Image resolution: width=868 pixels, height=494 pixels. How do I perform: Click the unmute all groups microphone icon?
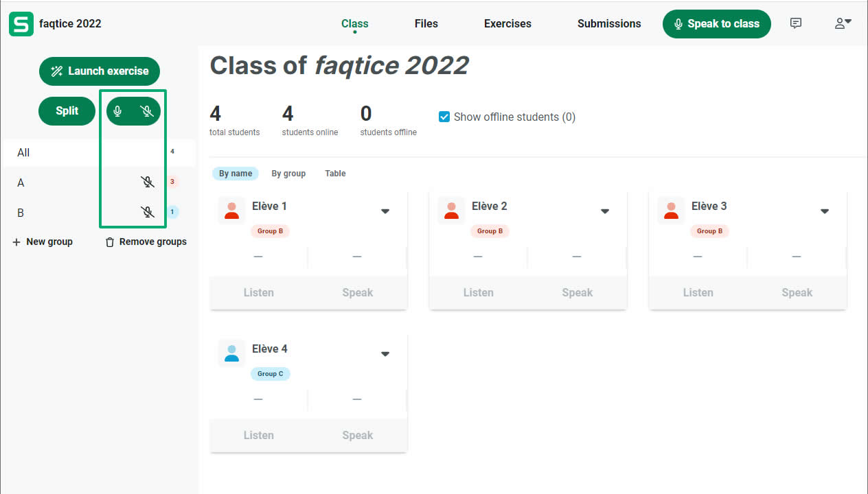[x=118, y=111]
